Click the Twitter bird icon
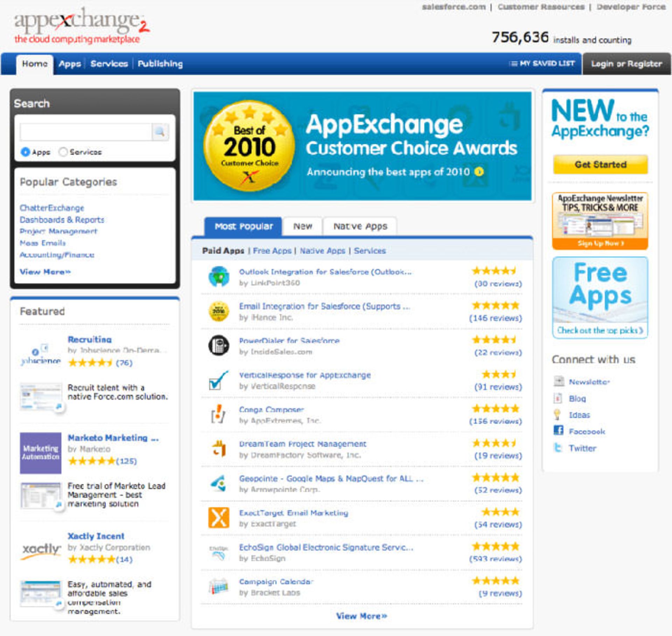The width and height of the screenshot is (672, 636). coord(558,448)
